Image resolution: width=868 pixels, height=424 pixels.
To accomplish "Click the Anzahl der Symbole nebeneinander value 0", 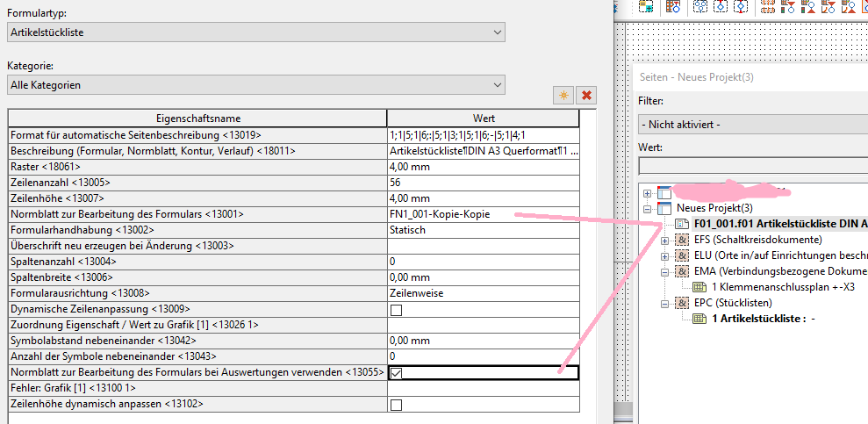I will (484, 356).
